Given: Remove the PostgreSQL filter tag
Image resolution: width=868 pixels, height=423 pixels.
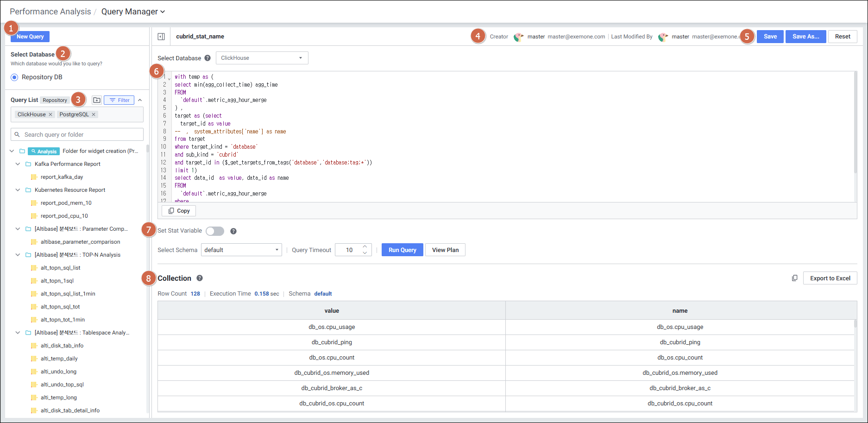Looking at the screenshot, I should tap(94, 114).
